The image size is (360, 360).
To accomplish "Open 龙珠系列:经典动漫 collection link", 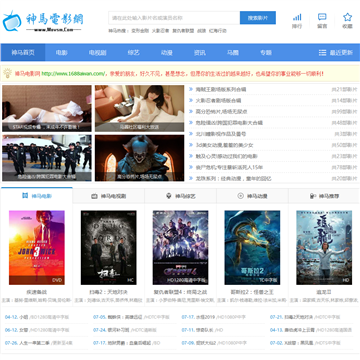I will coord(233,179).
